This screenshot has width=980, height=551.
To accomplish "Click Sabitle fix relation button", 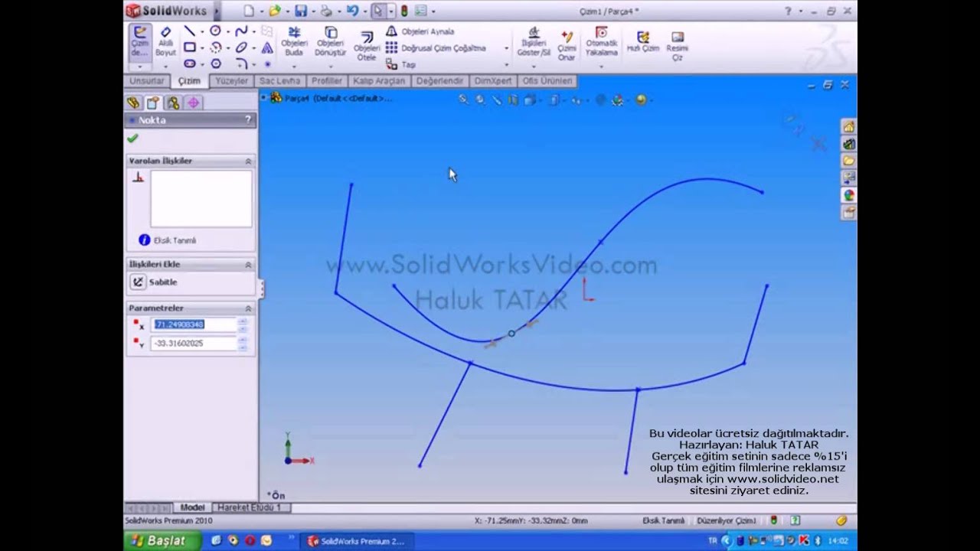I will 138,282.
